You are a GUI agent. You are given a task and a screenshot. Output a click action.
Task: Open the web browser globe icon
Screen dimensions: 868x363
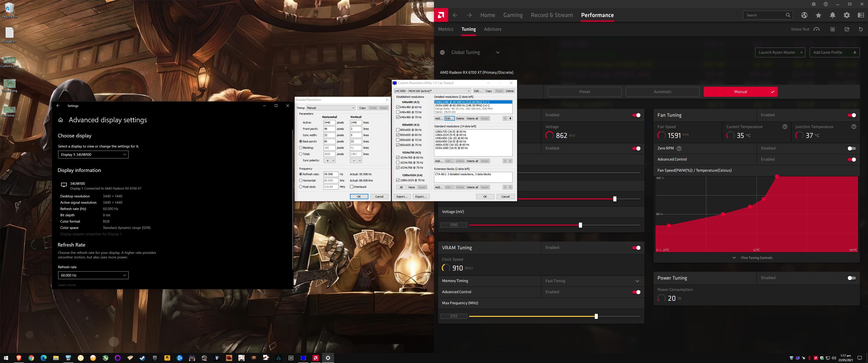click(x=804, y=15)
